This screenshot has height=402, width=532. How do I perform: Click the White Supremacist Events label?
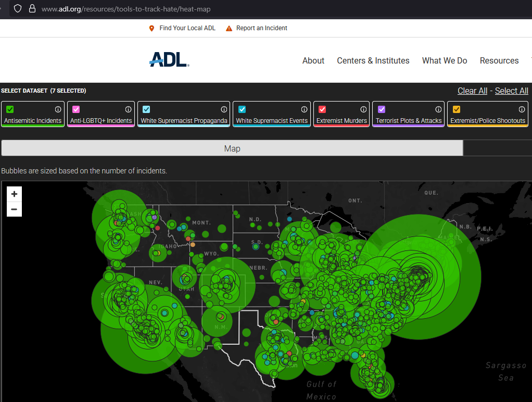pyautogui.click(x=272, y=120)
